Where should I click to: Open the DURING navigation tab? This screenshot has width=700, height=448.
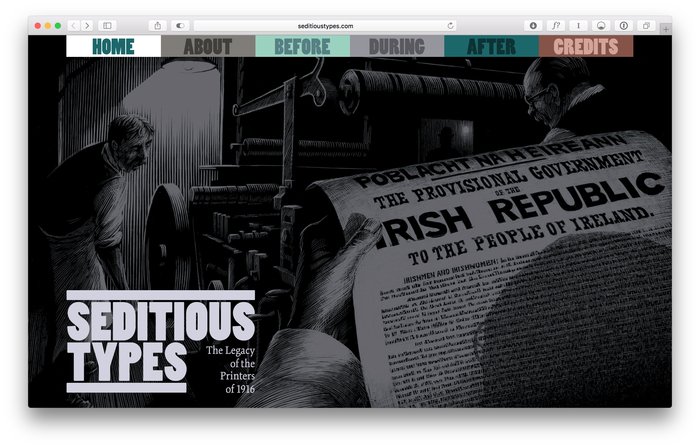[397, 46]
